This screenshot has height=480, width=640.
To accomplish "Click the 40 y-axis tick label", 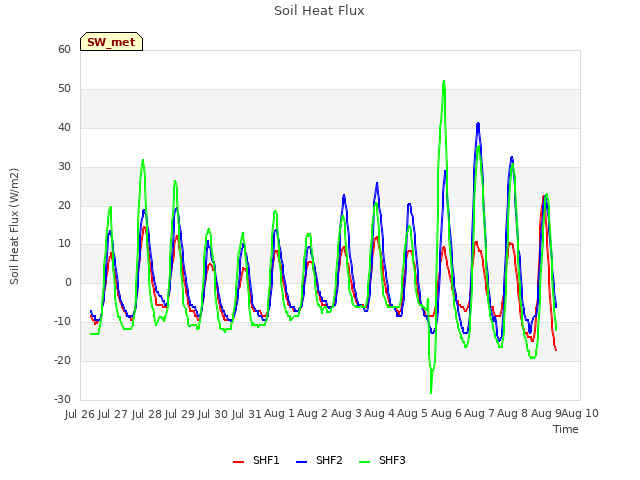I will pyautogui.click(x=64, y=127).
